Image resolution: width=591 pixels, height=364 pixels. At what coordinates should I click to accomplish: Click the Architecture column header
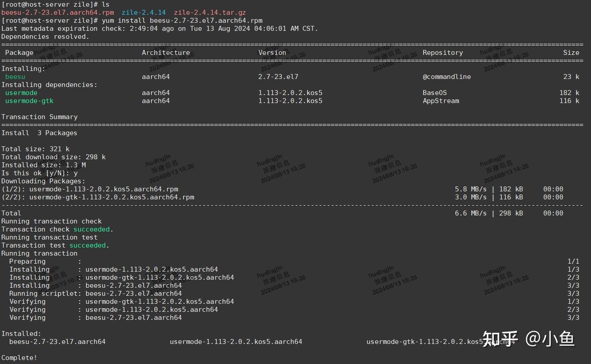(x=166, y=52)
